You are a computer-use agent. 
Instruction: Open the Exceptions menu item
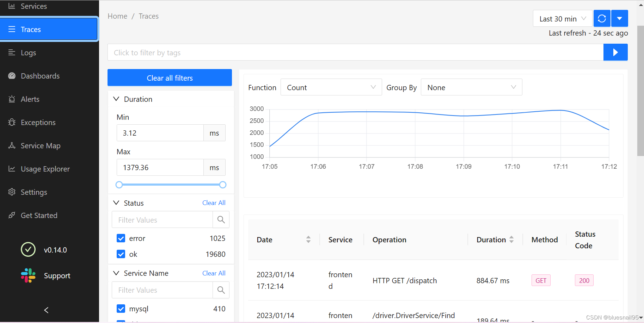click(49, 122)
